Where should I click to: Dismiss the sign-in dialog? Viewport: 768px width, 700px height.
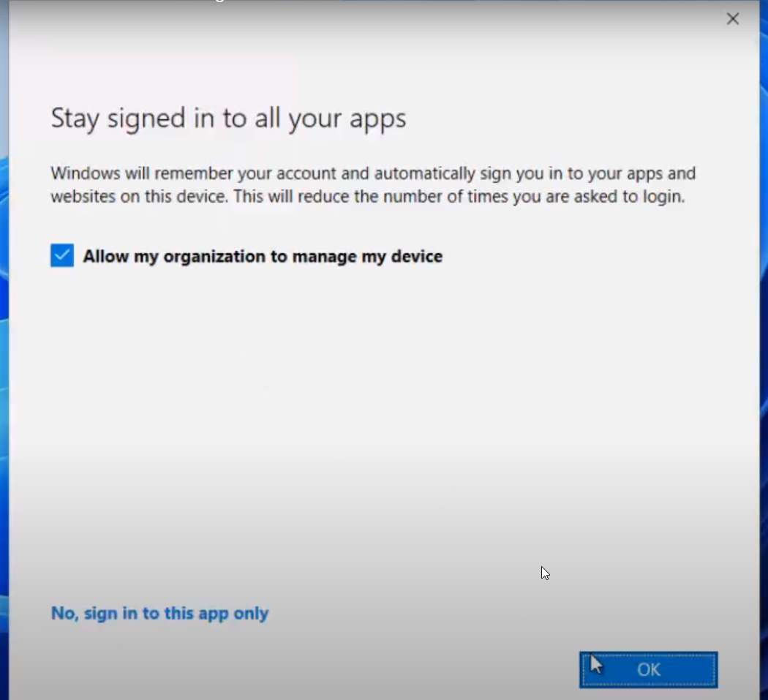click(732, 18)
